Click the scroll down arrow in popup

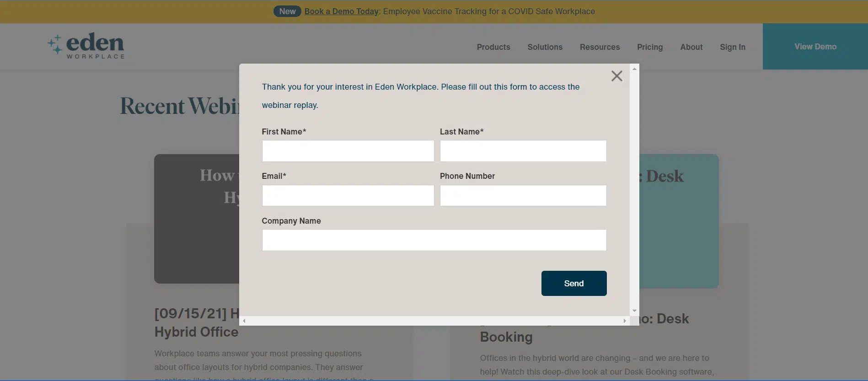(634, 311)
